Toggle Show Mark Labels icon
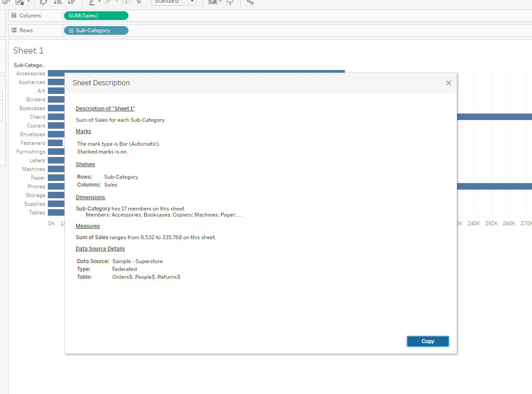The image size is (532, 394). click(x=127, y=2)
